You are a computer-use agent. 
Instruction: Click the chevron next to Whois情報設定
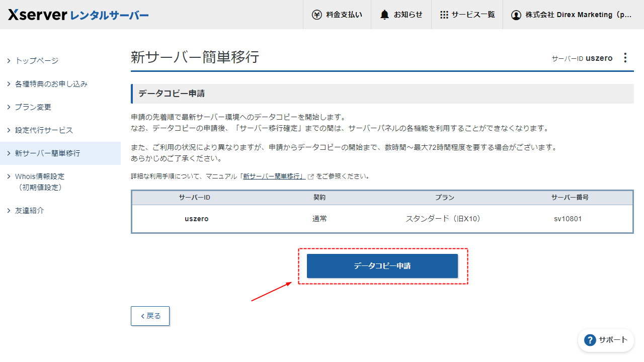pyautogui.click(x=9, y=176)
